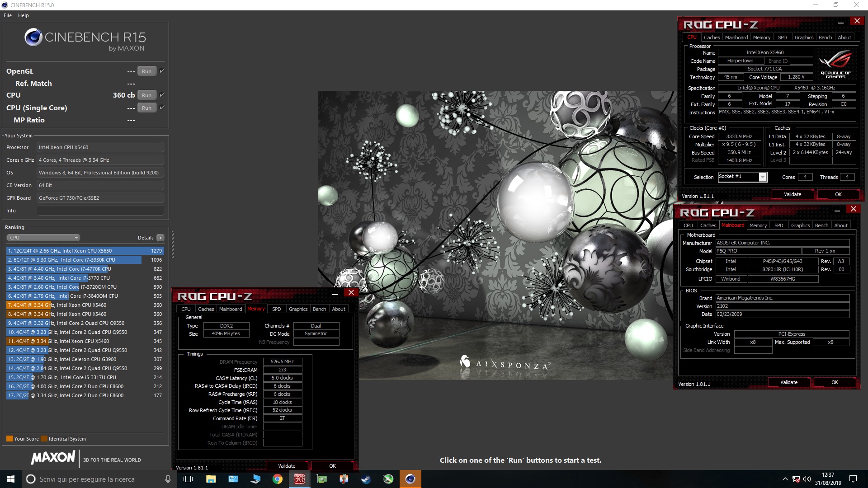This screenshot has height=488, width=868.
Task: Open Windows Start menu
Action: (x=11, y=479)
